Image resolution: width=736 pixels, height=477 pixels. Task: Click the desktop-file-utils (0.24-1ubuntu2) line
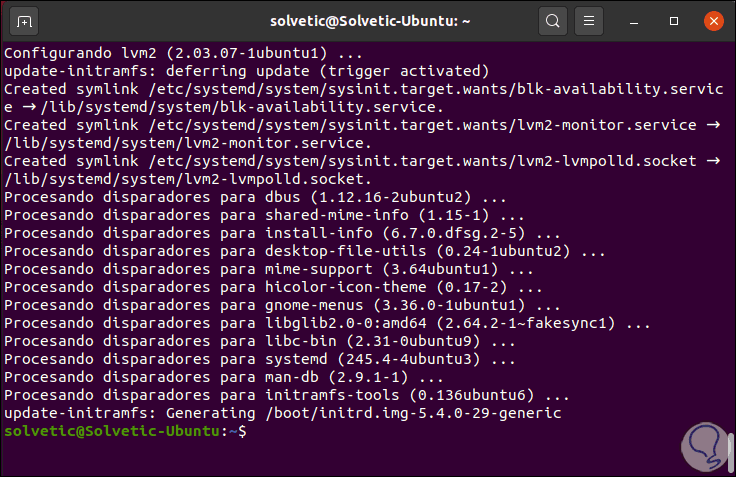click(305, 251)
